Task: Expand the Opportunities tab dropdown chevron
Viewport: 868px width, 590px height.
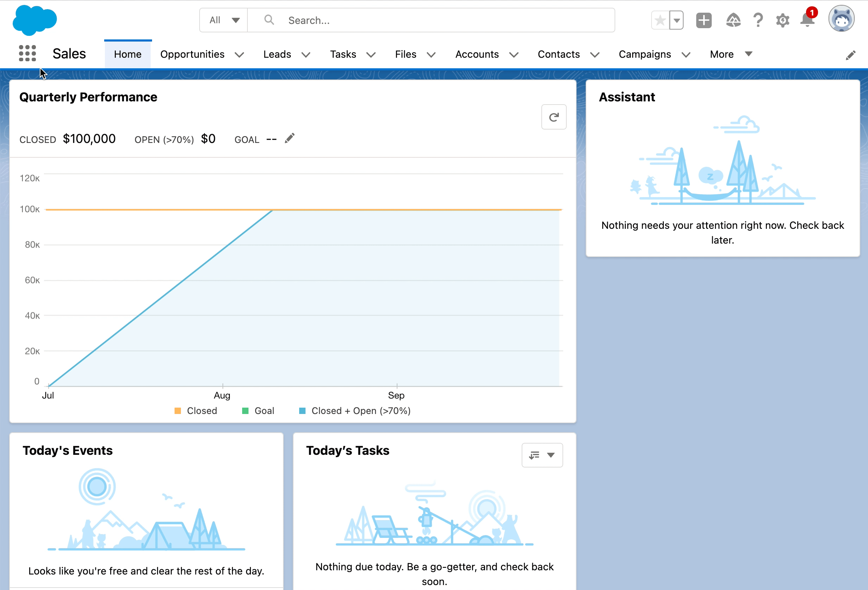Action: [239, 55]
